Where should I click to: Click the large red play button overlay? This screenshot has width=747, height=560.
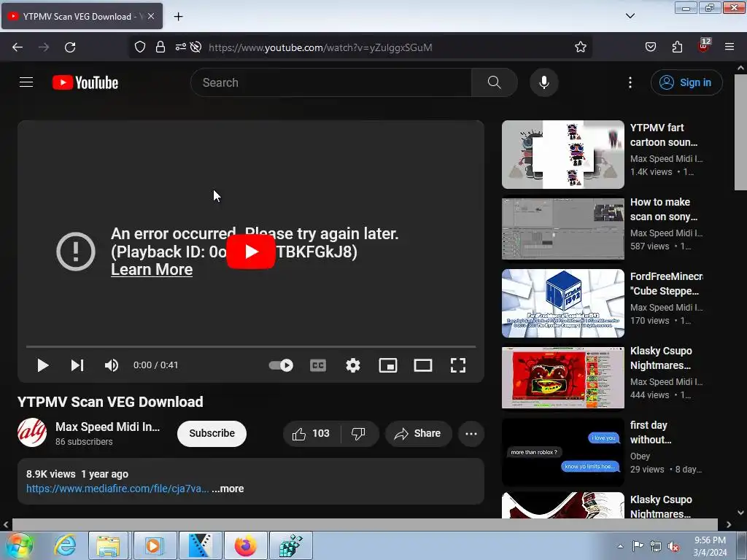[x=251, y=252]
